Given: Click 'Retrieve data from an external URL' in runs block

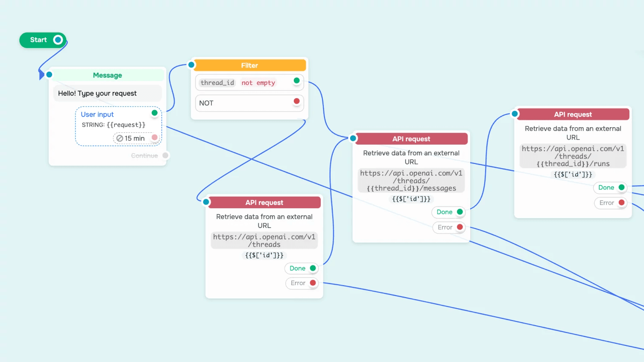Looking at the screenshot, I should 573,133.
